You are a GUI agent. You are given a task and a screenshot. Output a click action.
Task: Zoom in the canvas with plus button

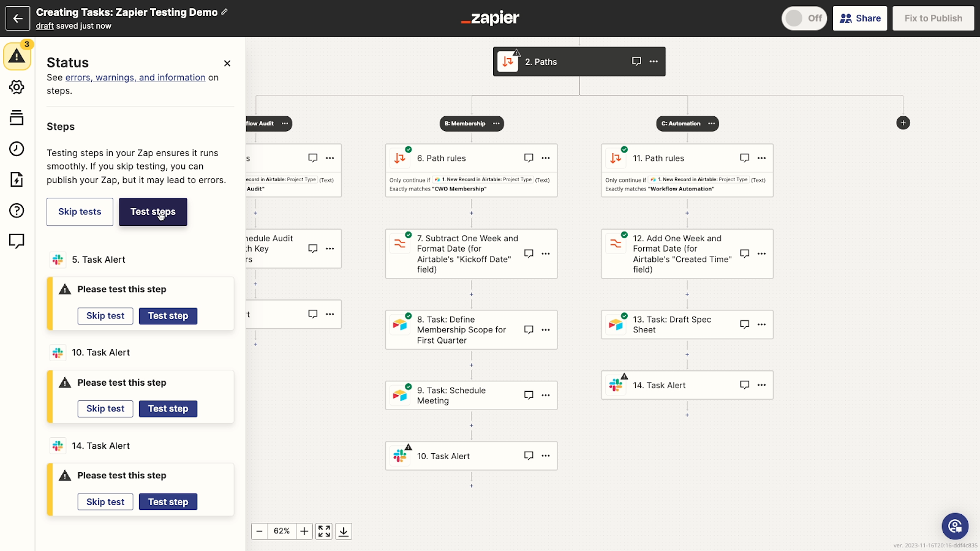304,531
